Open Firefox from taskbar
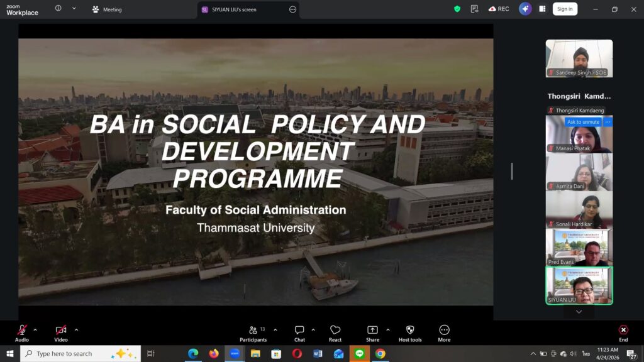Image resolution: width=644 pixels, height=362 pixels. [214, 353]
